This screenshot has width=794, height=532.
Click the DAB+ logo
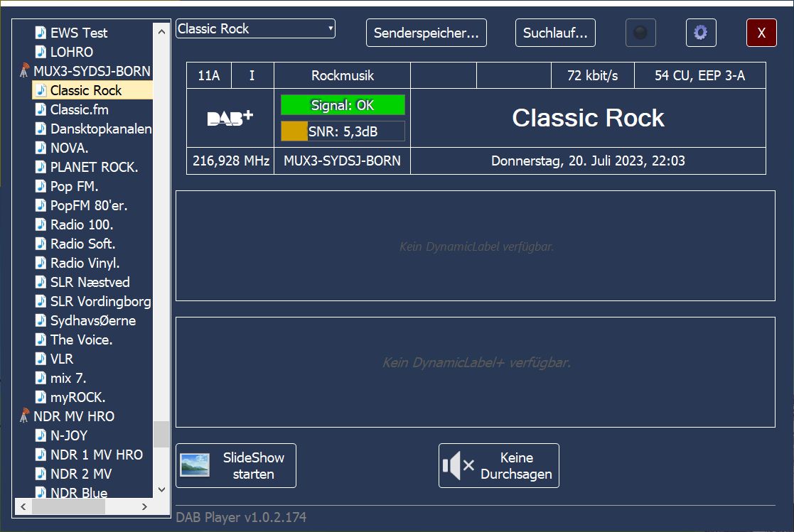click(x=230, y=118)
